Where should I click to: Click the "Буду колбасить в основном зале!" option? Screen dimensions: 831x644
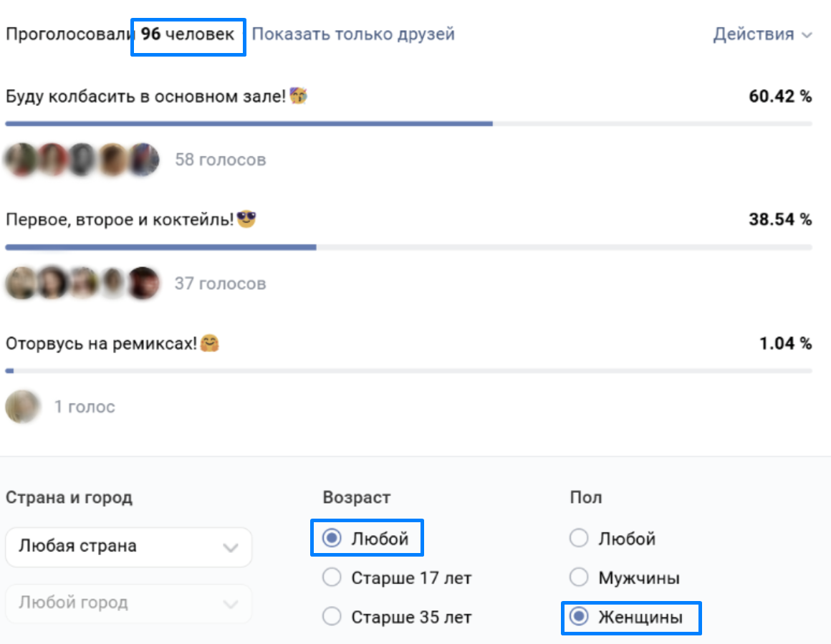point(145,96)
